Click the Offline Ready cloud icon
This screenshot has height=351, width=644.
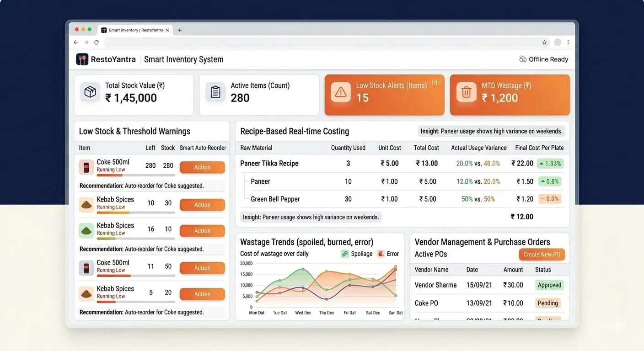(x=522, y=59)
